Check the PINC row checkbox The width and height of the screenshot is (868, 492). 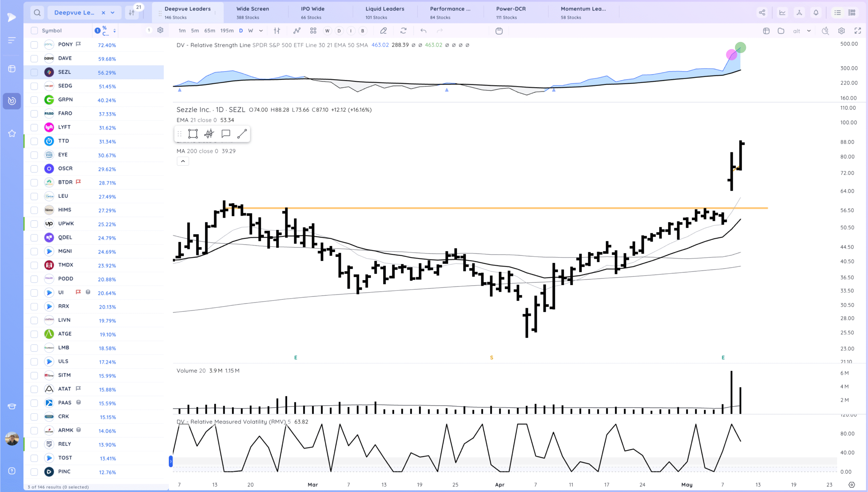34,472
